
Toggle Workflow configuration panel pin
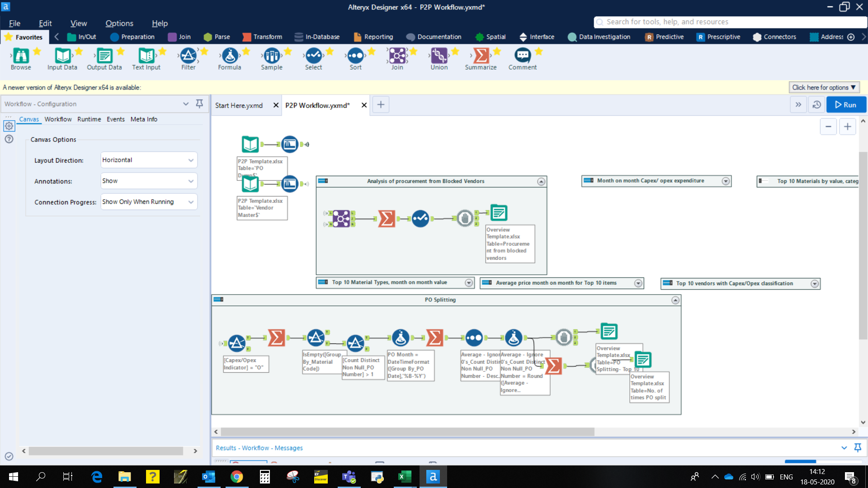tap(201, 103)
